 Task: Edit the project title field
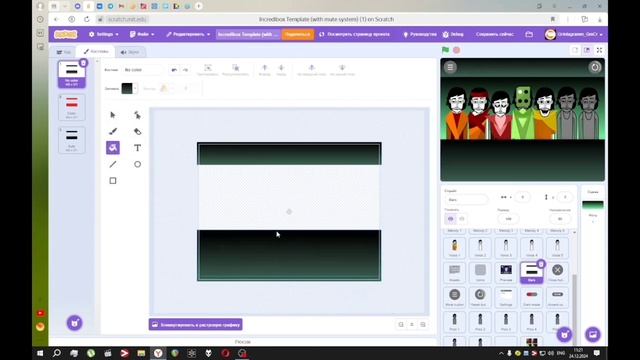[x=248, y=34]
